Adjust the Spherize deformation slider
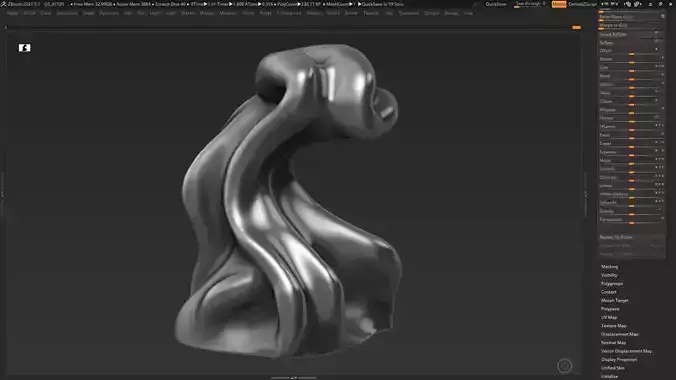676x380 pixels. (632, 203)
